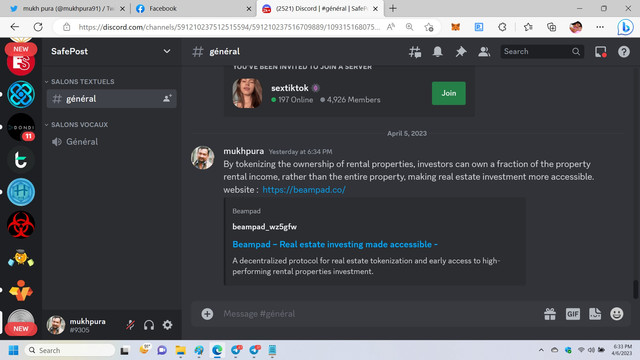Click the sextiktok server invite avatar
This screenshot has width=640, height=360.
(x=247, y=93)
